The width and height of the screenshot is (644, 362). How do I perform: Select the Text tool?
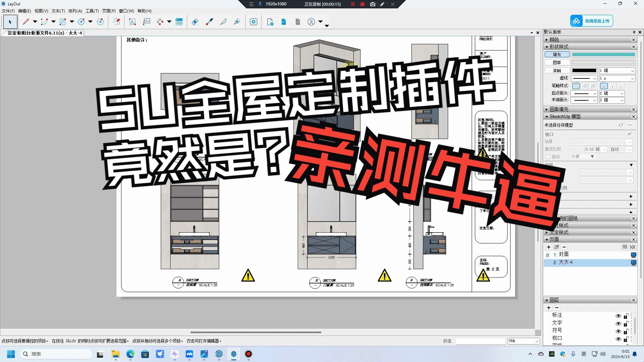pos(132,22)
